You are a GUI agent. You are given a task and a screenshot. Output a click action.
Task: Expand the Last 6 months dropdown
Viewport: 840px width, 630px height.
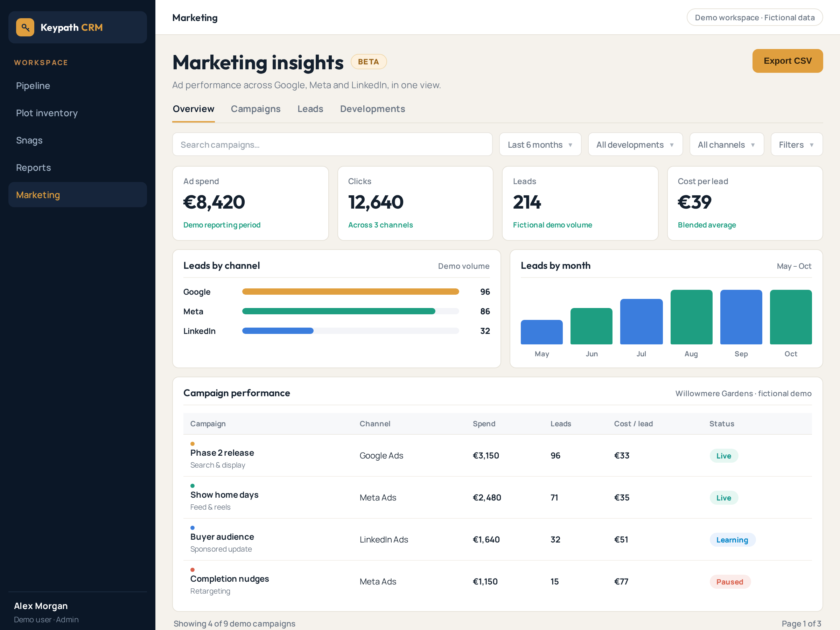point(540,144)
